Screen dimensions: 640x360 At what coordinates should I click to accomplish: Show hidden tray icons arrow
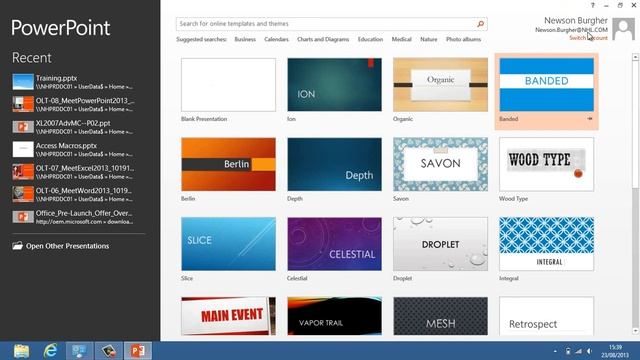pos(555,351)
